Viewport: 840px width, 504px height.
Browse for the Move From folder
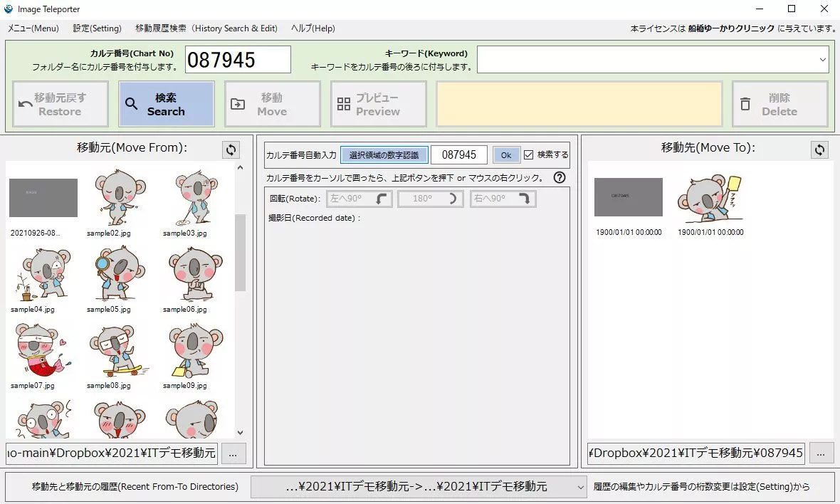pyautogui.click(x=233, y=453)
